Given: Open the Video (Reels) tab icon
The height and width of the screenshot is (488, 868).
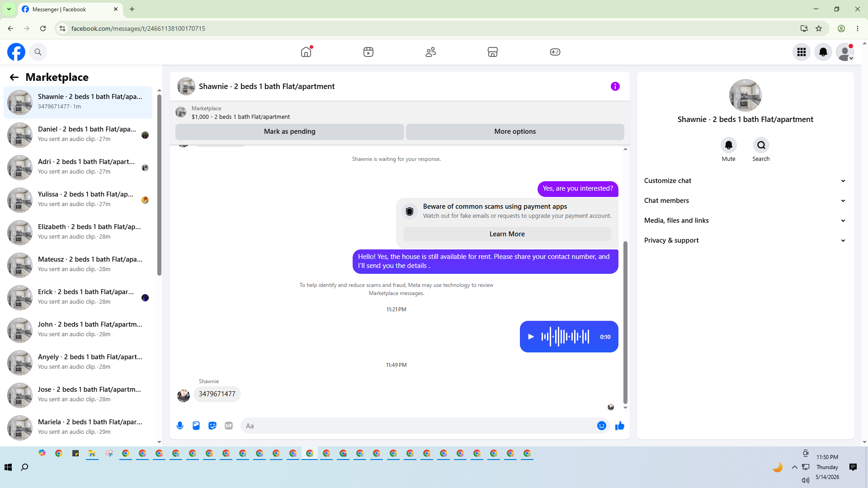Looking at the screenshot, I should coord(368,52).
